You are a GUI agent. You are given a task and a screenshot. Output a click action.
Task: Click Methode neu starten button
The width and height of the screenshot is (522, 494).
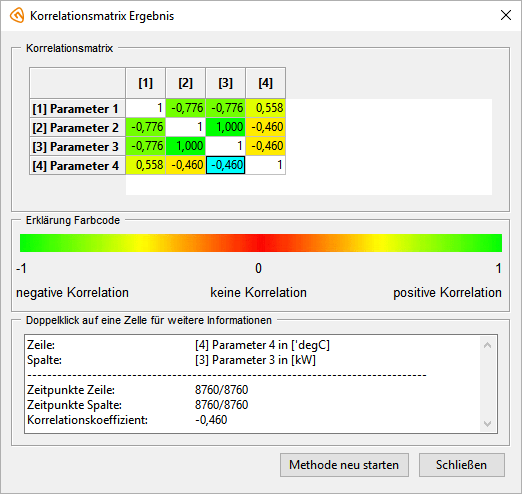[x=344, y=465]
